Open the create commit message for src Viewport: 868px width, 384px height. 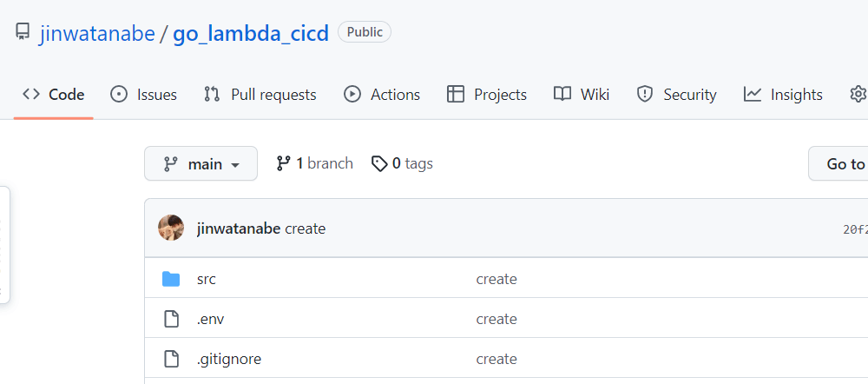pos(496,279)
